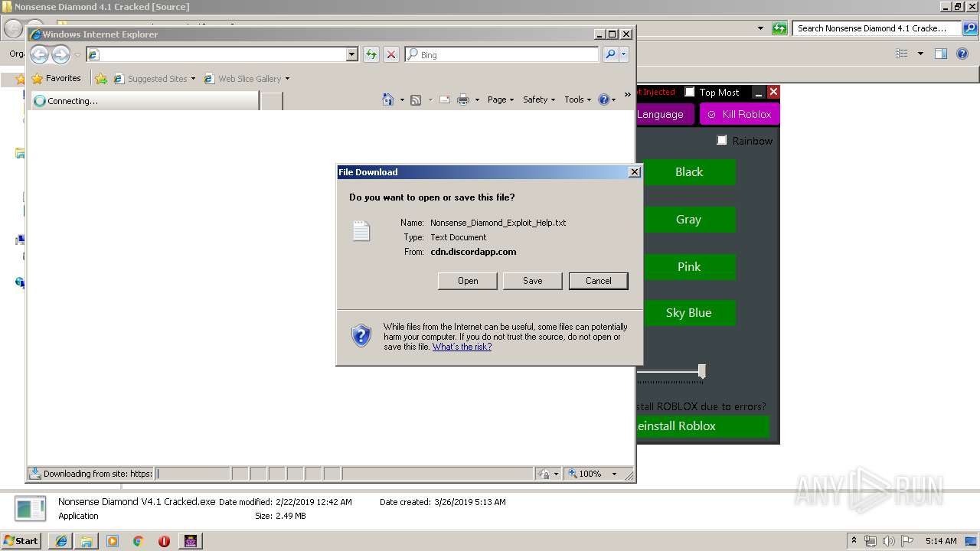Launch Opera from the taskbar
This screenshot has width=980, height=551.
coord(164,541)
